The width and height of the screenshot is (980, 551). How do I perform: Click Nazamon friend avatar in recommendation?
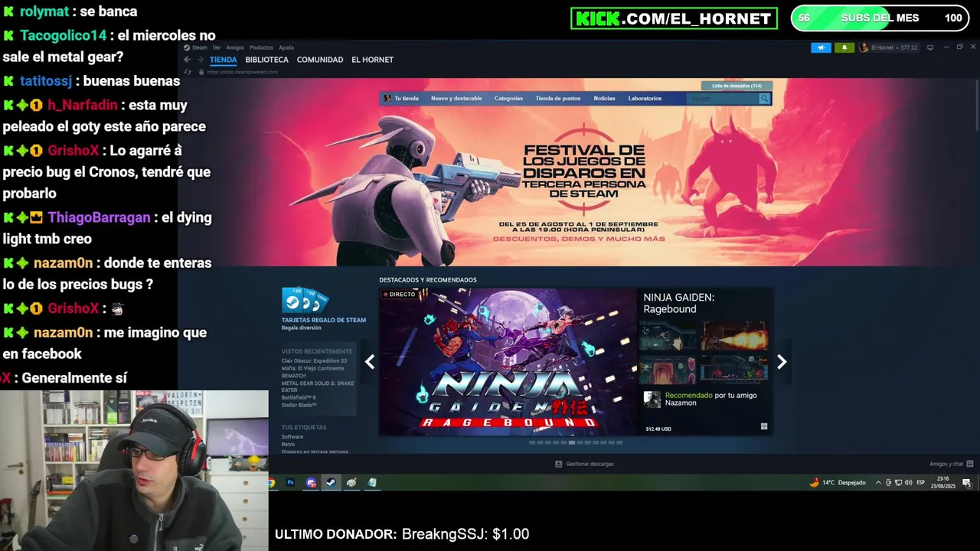pos(652,399)
